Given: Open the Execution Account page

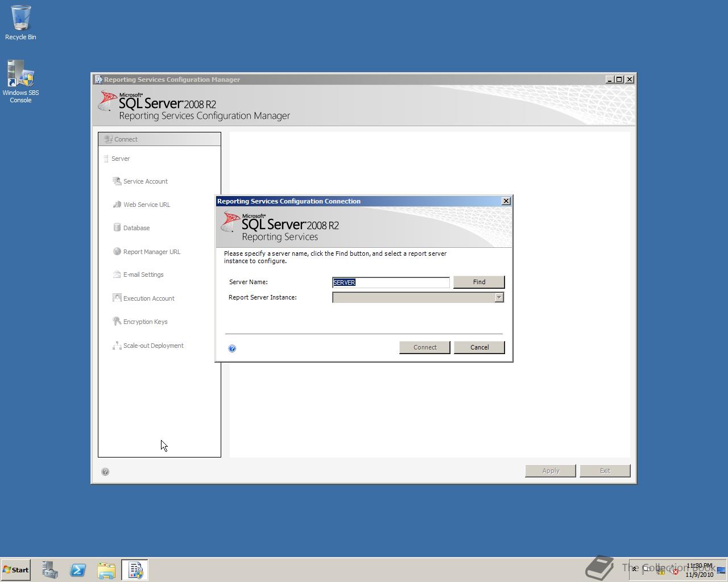Looking at the screenshot, I should [x=149, y=298].
